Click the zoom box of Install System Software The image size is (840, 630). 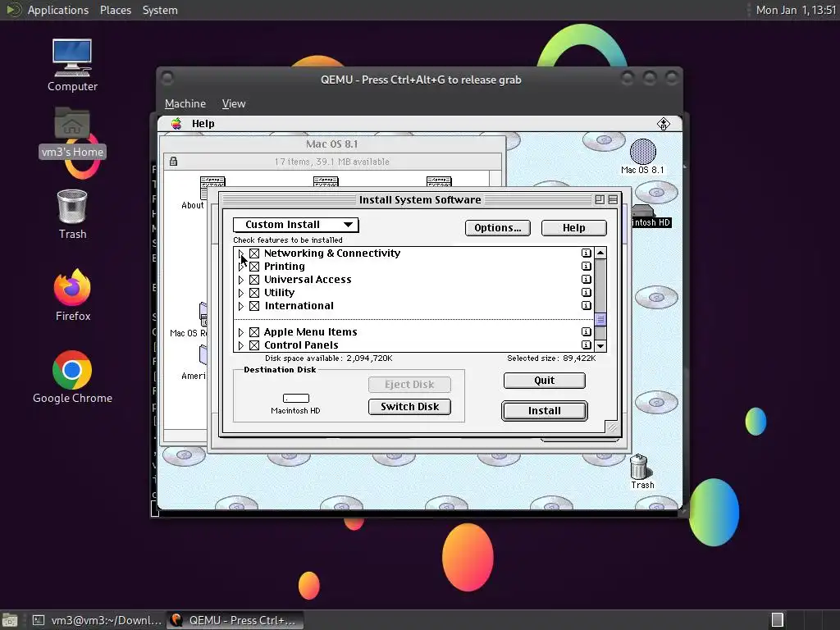click(600, 200)
